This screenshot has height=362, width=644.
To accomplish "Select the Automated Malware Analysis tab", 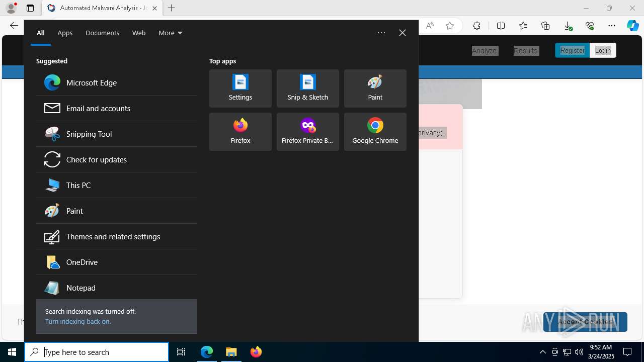I will [102, 8].
